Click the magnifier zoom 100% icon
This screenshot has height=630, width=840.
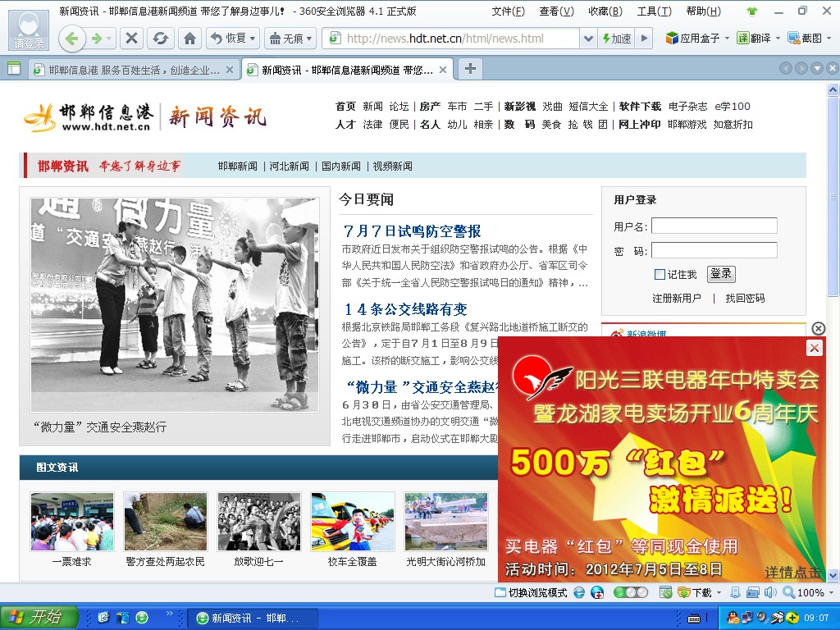pyautogui.click(x=788, y=592)
